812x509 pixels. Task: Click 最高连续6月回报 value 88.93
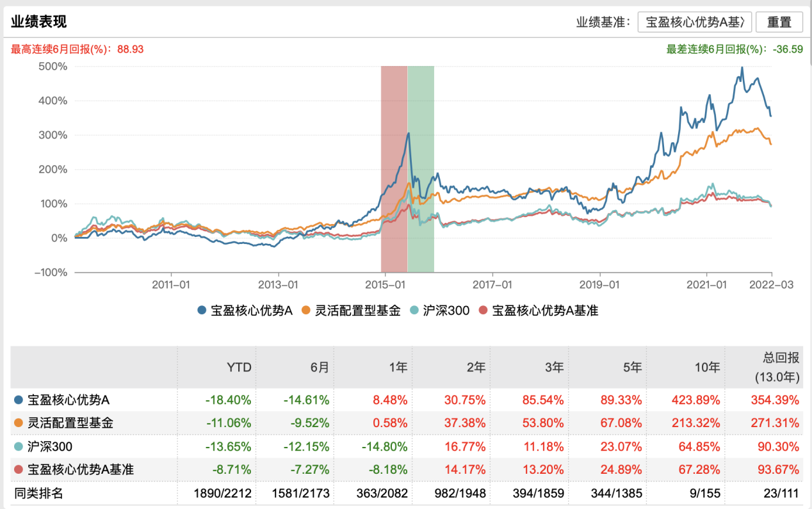(x=130, y=49)
